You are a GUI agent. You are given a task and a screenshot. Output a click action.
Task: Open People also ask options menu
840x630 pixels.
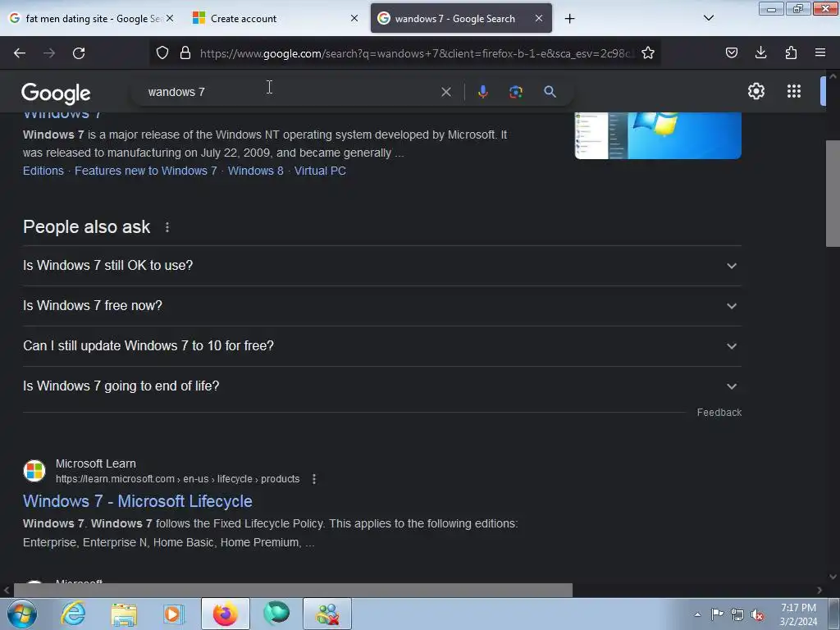coord(167,227)
